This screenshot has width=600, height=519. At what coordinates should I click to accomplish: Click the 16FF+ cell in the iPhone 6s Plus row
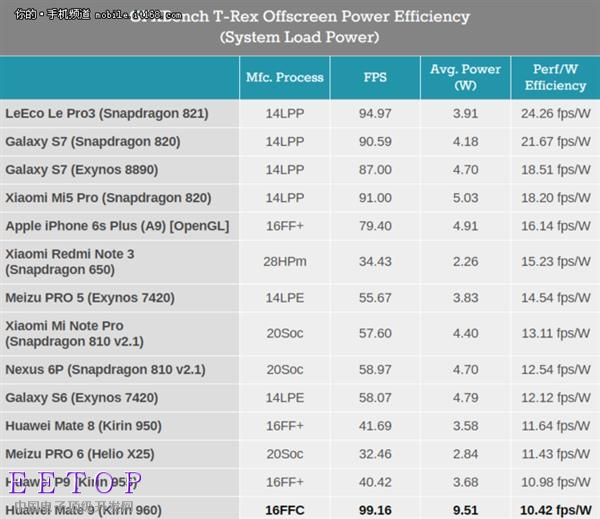tap(285, 226)
